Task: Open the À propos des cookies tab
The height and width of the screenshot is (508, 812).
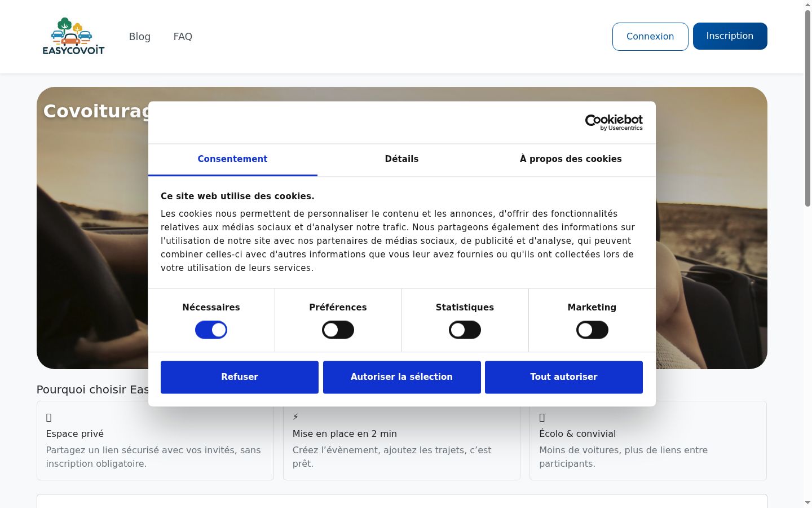Action: click(x=571, y=159)
